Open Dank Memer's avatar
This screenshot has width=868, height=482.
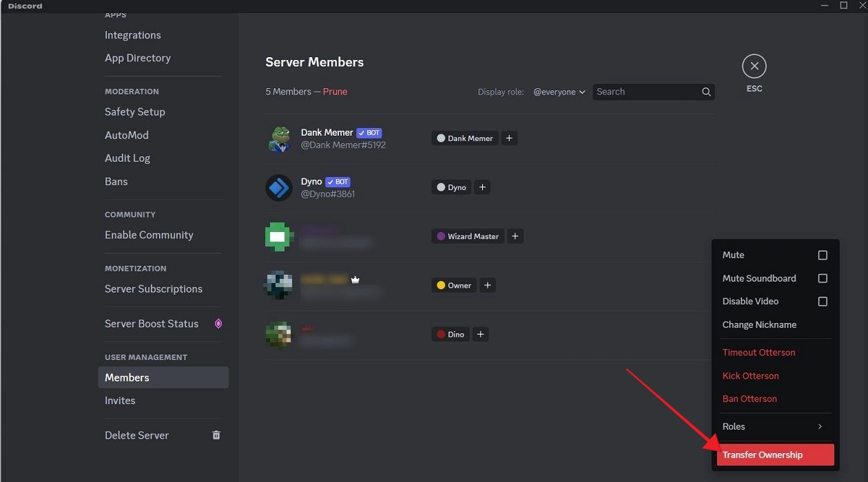tap(279, 138)
